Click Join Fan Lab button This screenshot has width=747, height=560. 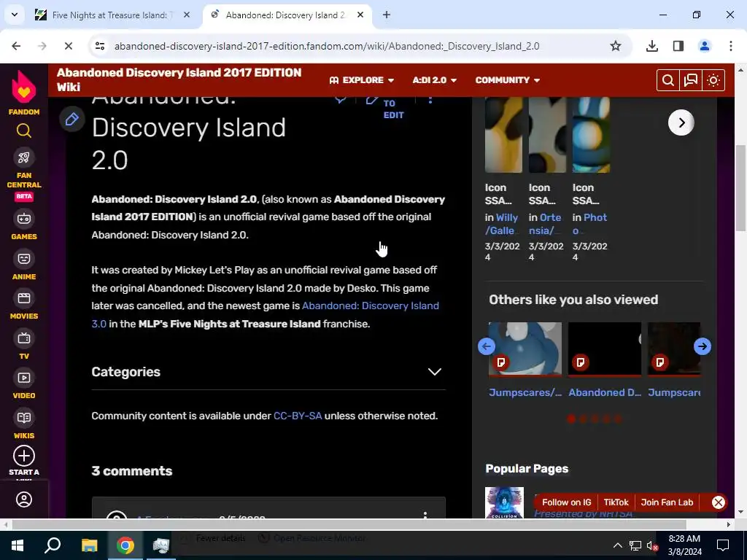(667, 502)
